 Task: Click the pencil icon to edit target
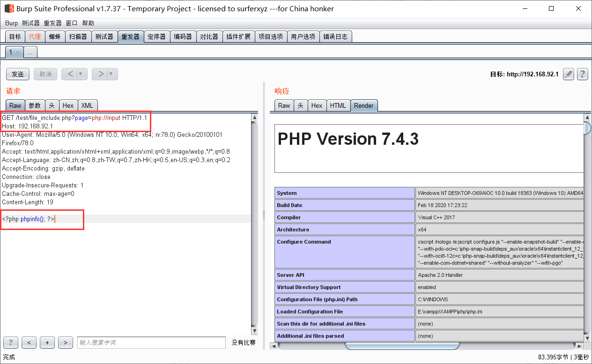point(569,74)
